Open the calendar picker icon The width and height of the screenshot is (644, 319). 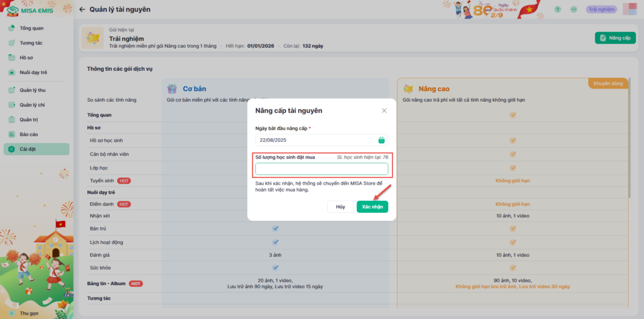pos(381,140)
